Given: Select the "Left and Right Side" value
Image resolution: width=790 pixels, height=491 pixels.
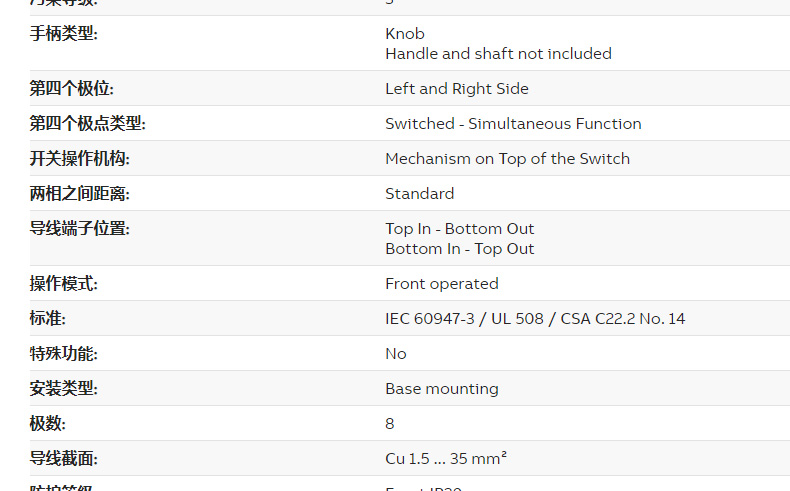Looking at the screenshot, I should (x=457, y=89).
